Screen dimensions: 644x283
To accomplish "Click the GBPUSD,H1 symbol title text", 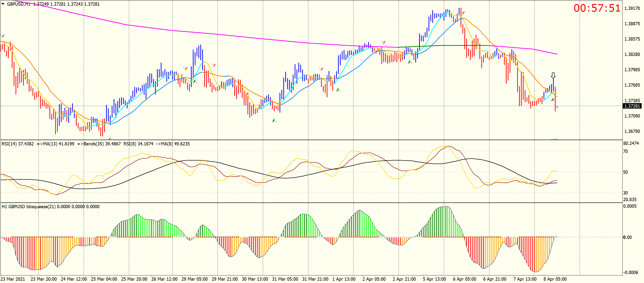I will click(18, 4).
